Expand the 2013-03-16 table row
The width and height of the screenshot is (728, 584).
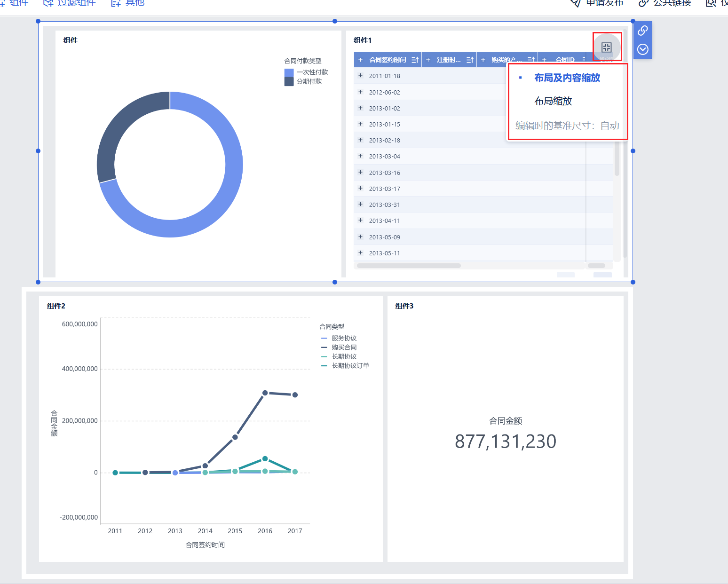coord(360,173)
